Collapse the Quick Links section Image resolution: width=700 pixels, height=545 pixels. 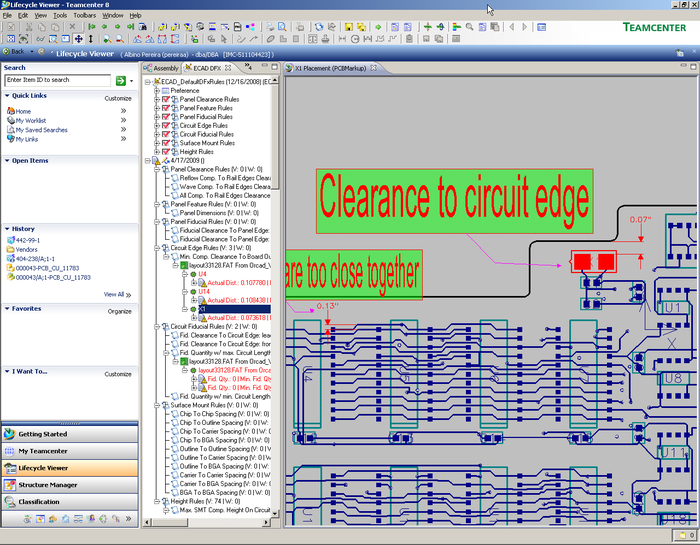pos(7,96)
